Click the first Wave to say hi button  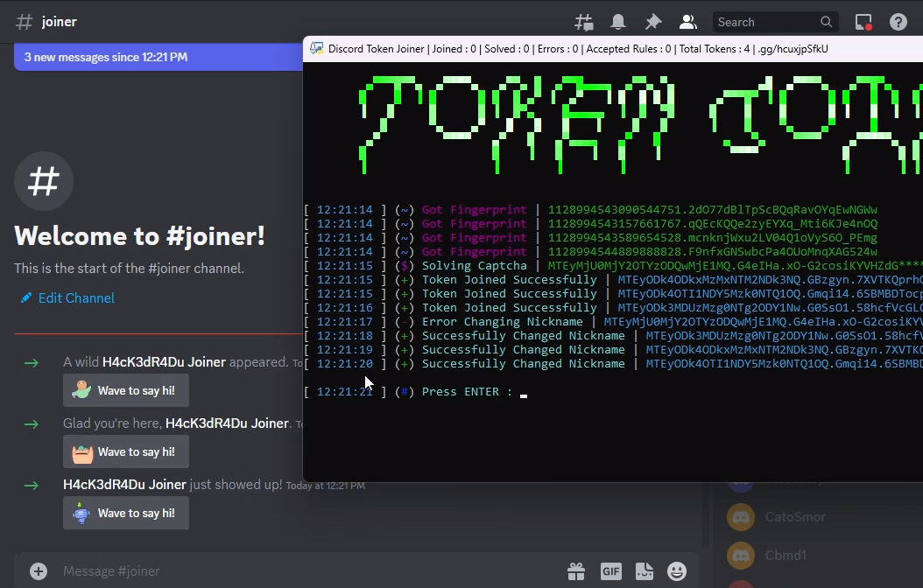point(125,390)
